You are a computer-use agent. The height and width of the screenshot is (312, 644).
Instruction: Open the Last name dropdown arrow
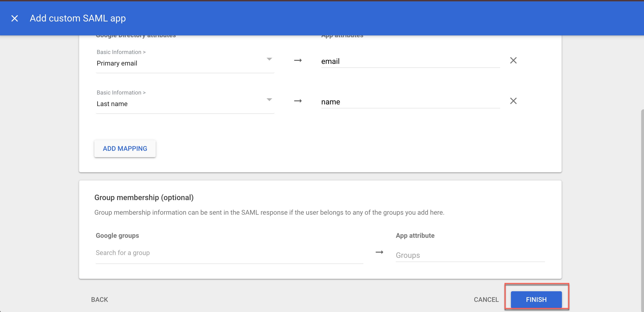[269, 100]
